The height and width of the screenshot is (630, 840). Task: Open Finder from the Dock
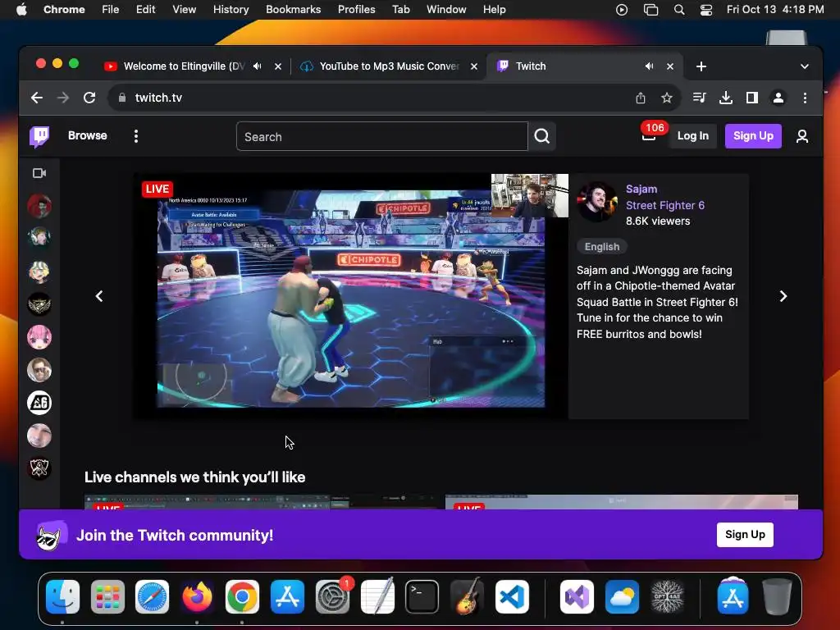pyautogui.click(x=62, y=597)
